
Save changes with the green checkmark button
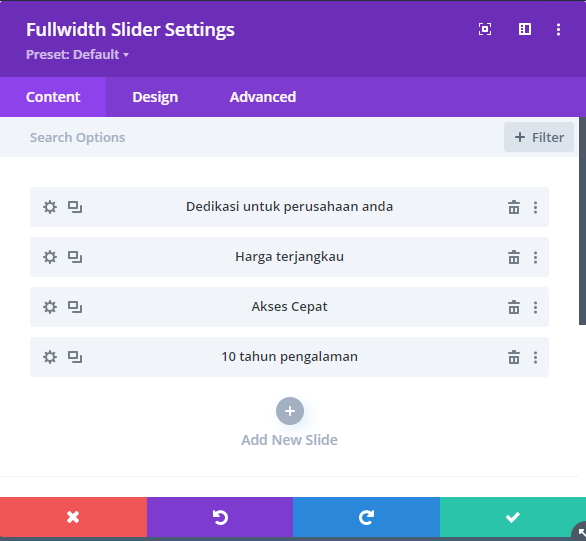click(513, 517)
